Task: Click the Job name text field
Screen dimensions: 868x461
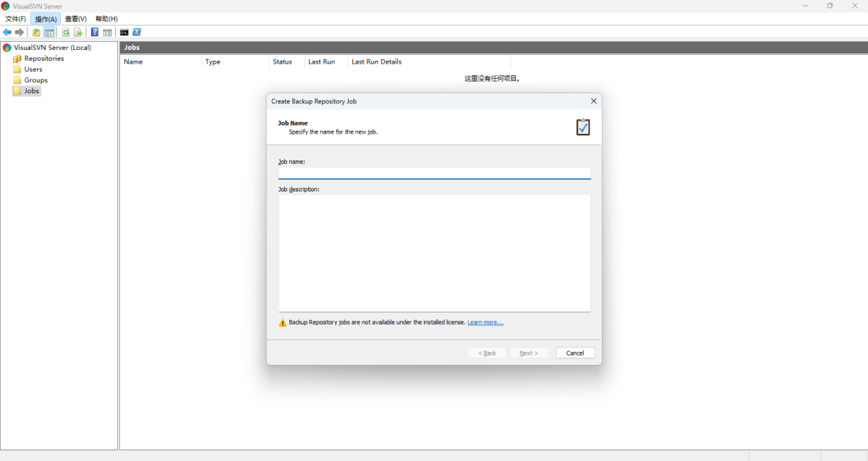Action: click(x=434, y=173)
